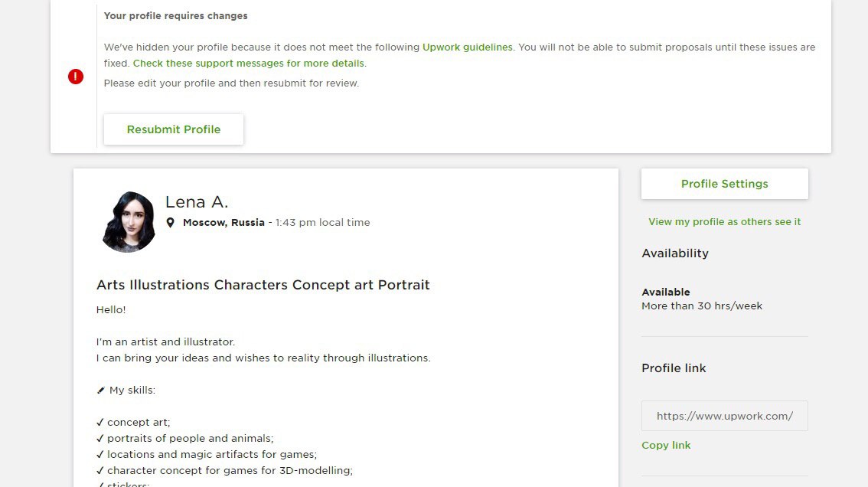Open the Upwork guidelines link

coord(467,47)
